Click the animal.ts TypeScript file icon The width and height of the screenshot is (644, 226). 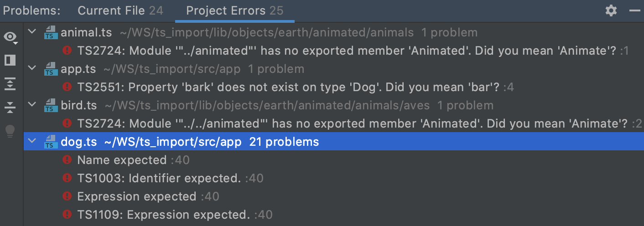tap(50, 33)
